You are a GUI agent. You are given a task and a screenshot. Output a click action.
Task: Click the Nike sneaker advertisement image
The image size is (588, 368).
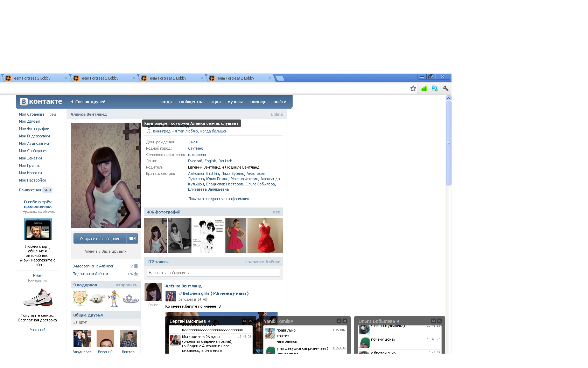(38, 298)
